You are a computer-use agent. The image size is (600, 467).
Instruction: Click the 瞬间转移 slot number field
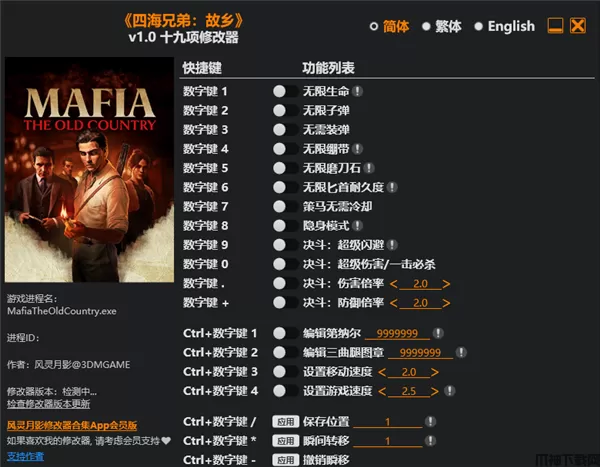388,441
